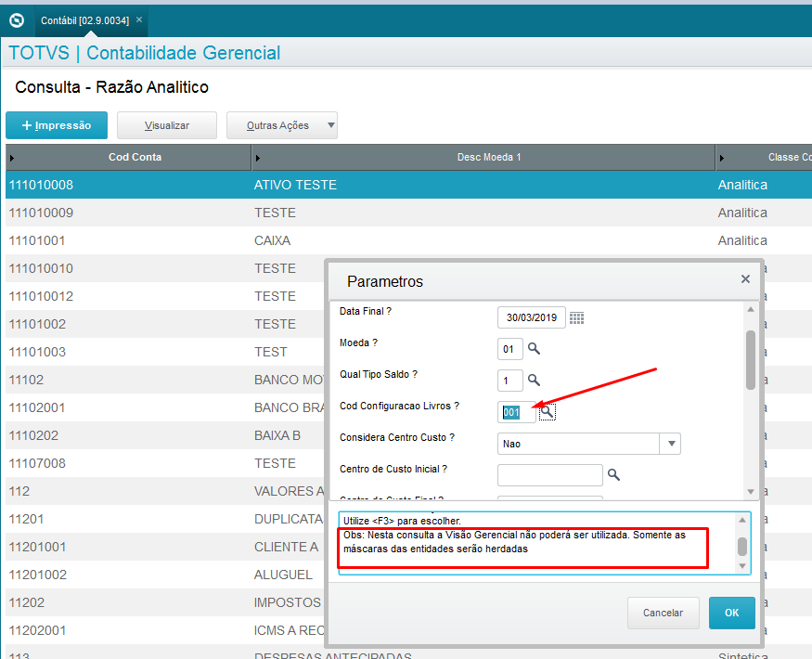Click the Impressão button

pos(57,125)
